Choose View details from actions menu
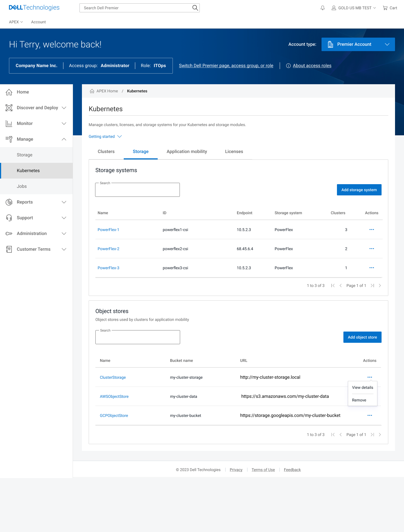The height and width of the screenshot is (532, 404). coord(362,387)
